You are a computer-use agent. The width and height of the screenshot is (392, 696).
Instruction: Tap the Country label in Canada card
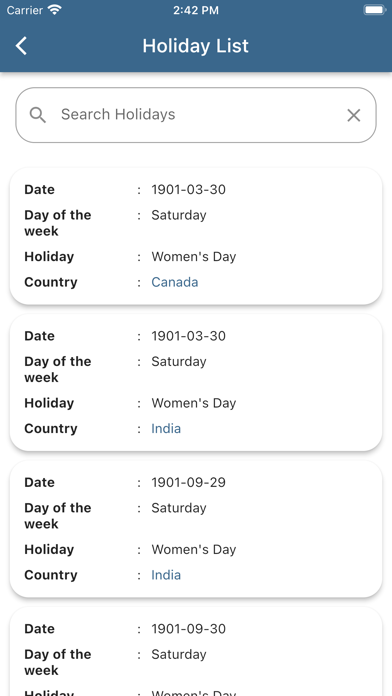[51, 282]
